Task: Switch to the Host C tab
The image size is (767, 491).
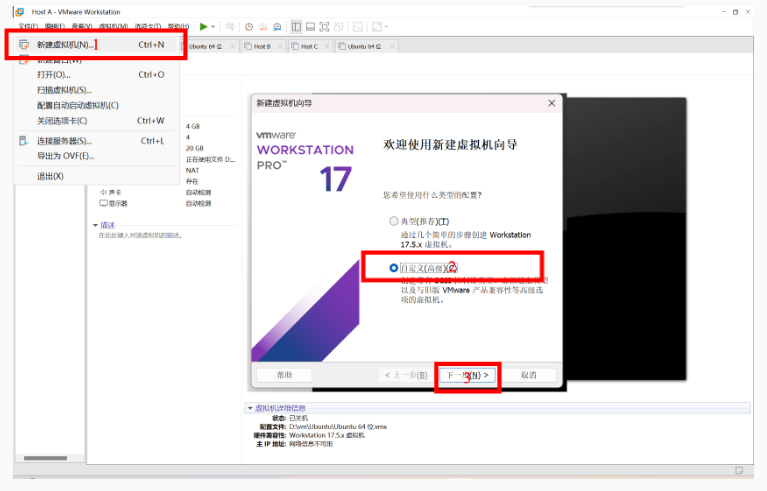Action: (x=310, y=46)
